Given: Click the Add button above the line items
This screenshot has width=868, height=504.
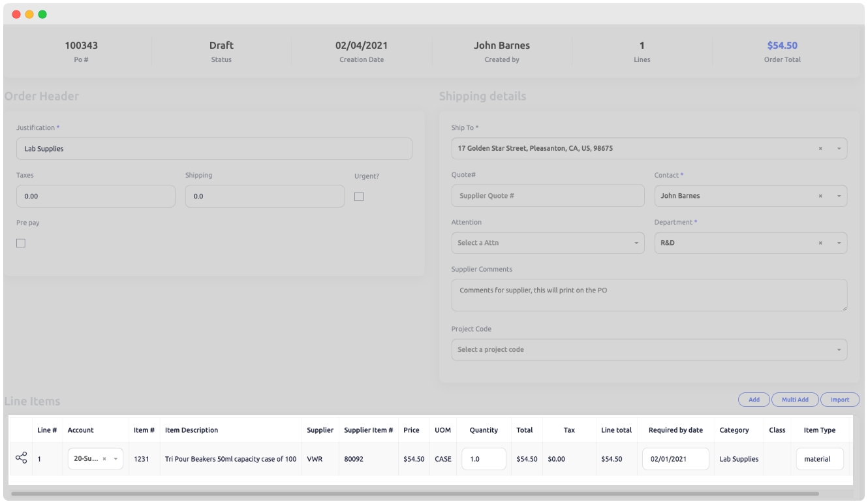Looking at the screenshot, I should 754,400.
